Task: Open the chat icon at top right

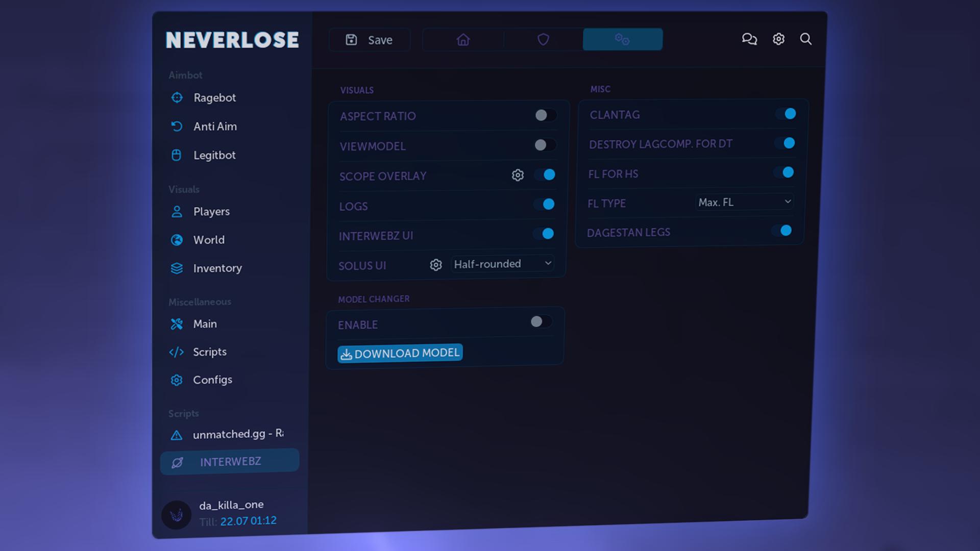Action: coord(749,39)
